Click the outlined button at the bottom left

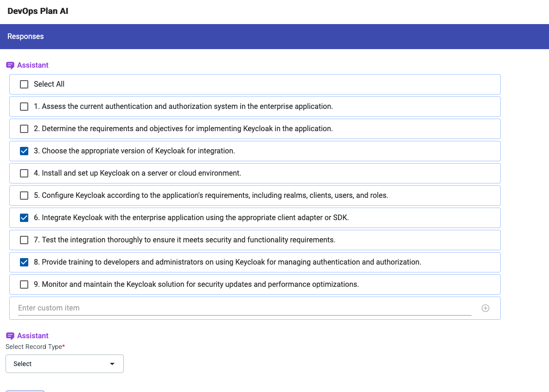(25, 391)
